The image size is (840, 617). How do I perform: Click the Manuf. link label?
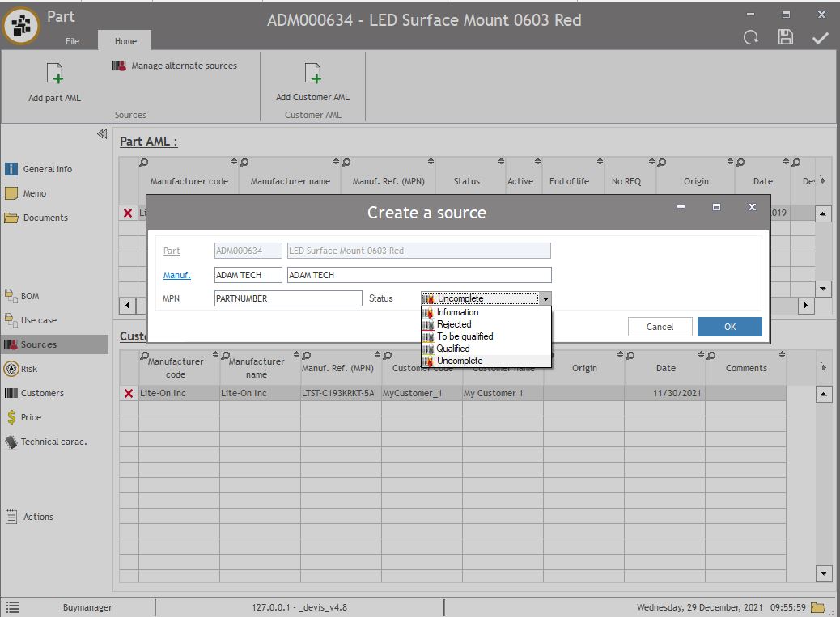[x=176, y=275]
